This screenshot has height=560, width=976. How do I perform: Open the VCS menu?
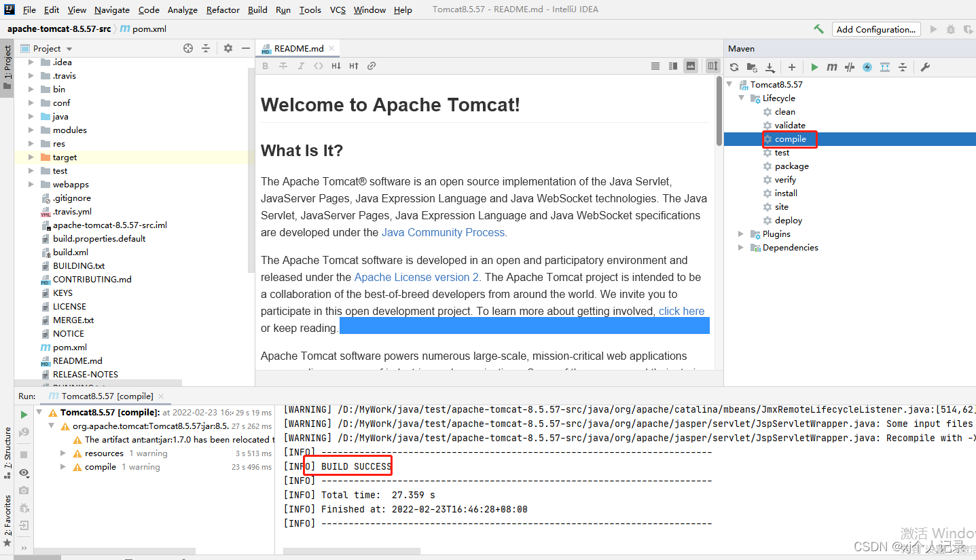point(338,10)
